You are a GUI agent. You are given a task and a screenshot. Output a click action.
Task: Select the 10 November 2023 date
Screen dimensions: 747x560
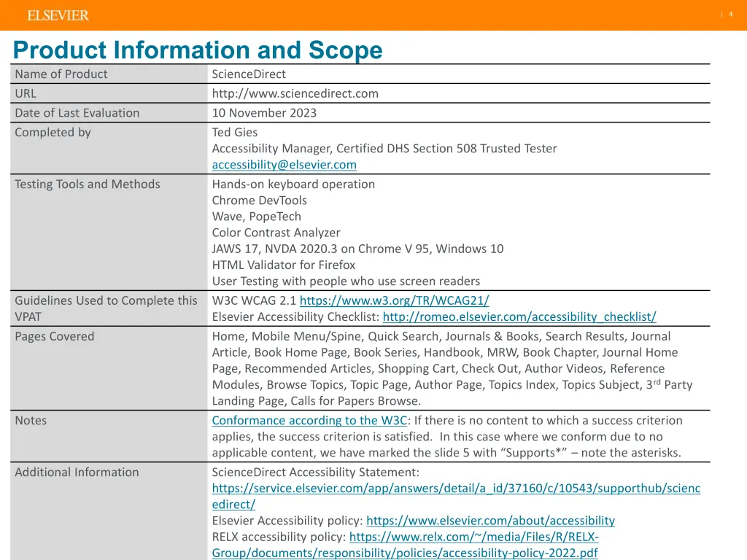pos(264,113)
